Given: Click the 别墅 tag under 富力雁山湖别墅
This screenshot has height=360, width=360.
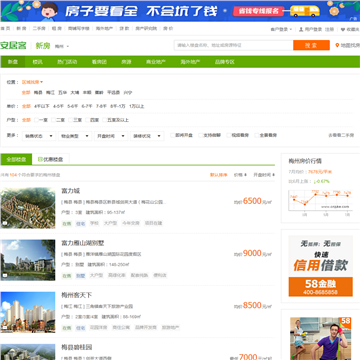Looking at the screenshot, I should tap(80, 276).
